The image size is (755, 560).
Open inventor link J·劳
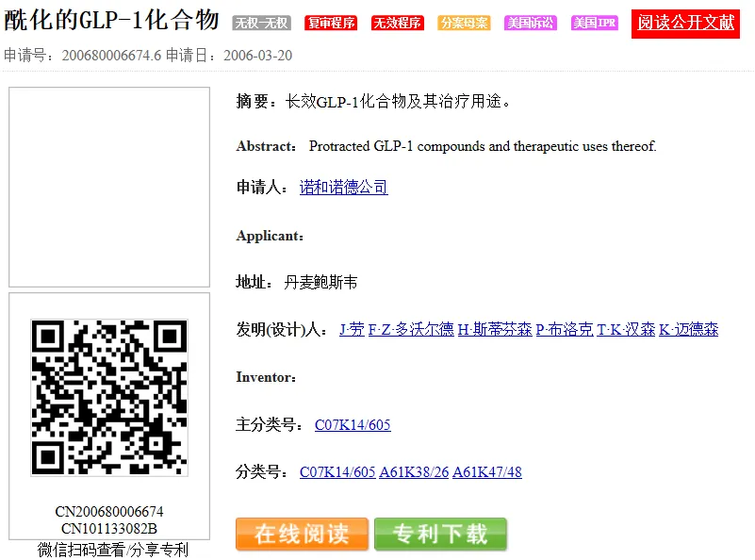352,330
